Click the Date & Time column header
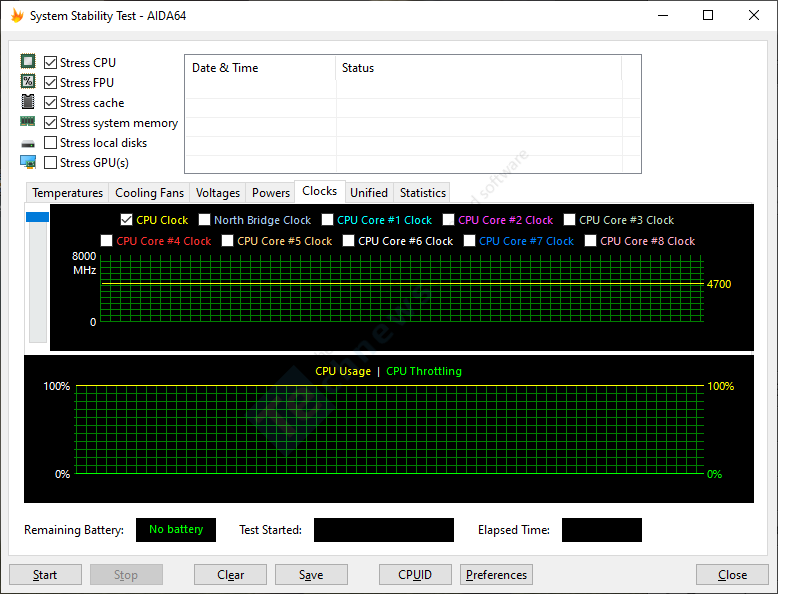This screenshot has height=594, width=808. [x=260, y=67]
